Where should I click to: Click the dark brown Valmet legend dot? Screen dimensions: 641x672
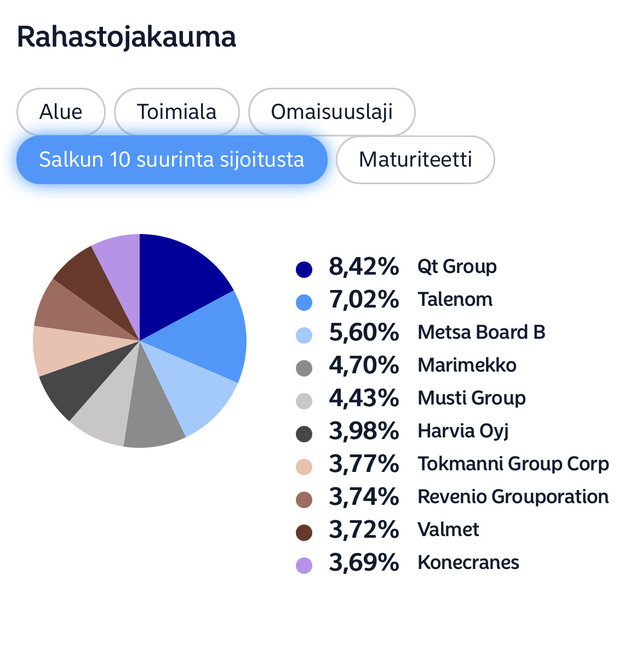[x=304, y=532]
